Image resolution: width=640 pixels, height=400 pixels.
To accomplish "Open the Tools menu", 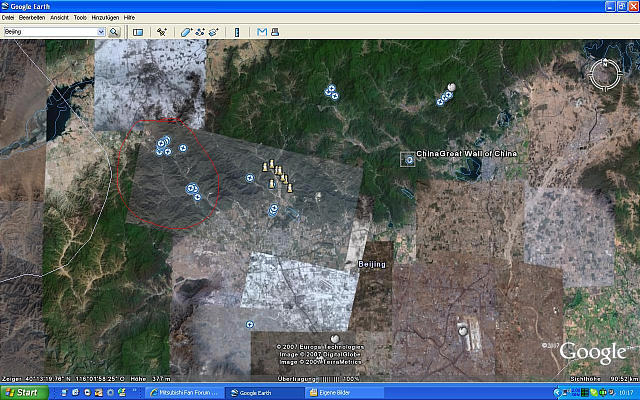I will coord(80,18).
